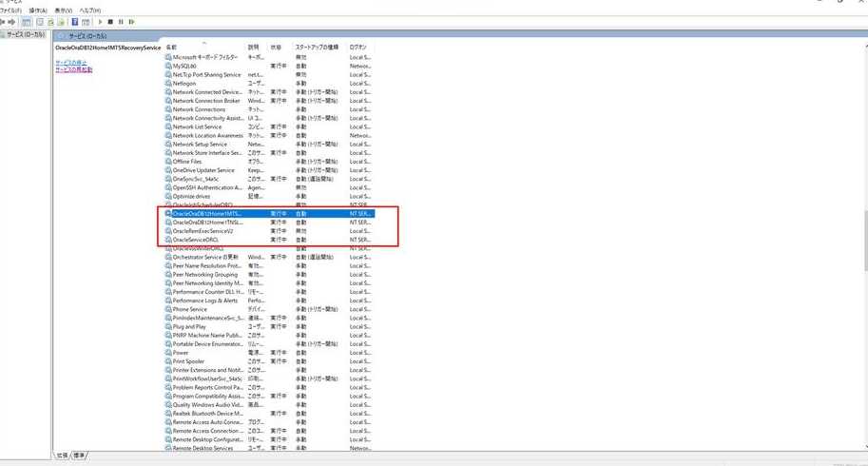The height and width of the screenshot is (466, 868).
Task: Click gear icon of Netlogon service
Action: tap(168, 83)
